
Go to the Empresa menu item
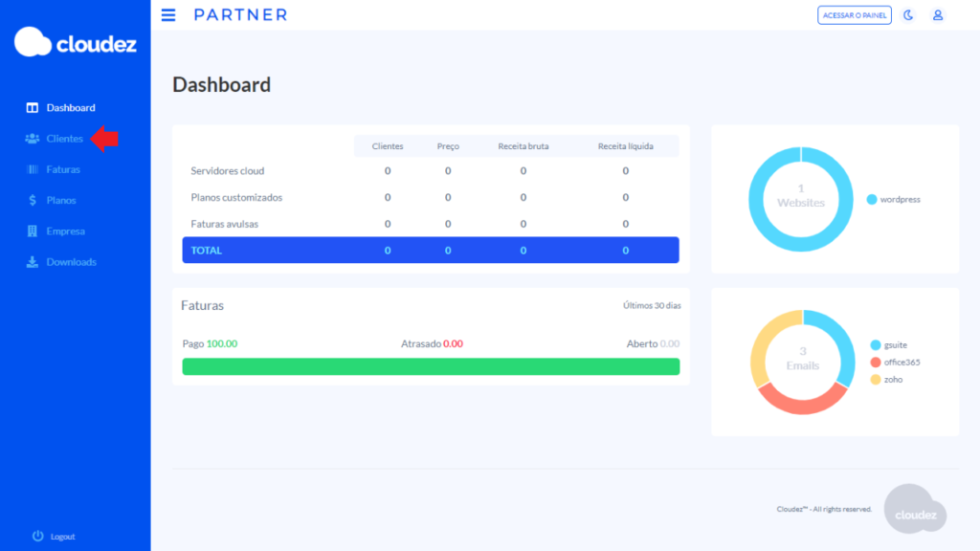click(65, 231)
